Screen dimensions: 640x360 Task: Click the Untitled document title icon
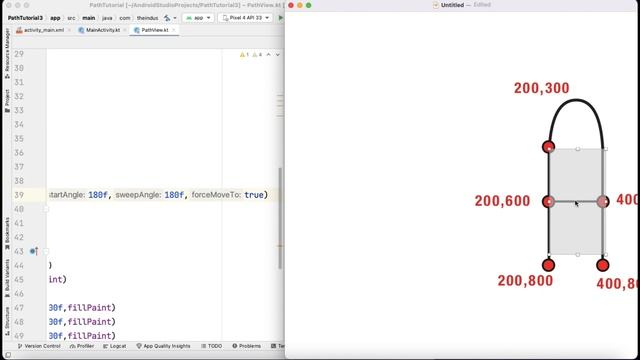(x=436, y=5)
